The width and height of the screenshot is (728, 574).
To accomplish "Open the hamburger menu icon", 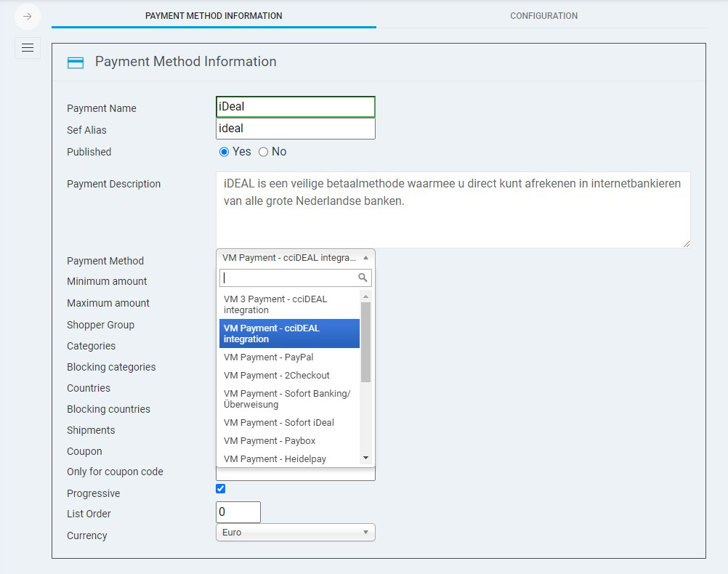I will pyautogui.click(x=28, y=48).
